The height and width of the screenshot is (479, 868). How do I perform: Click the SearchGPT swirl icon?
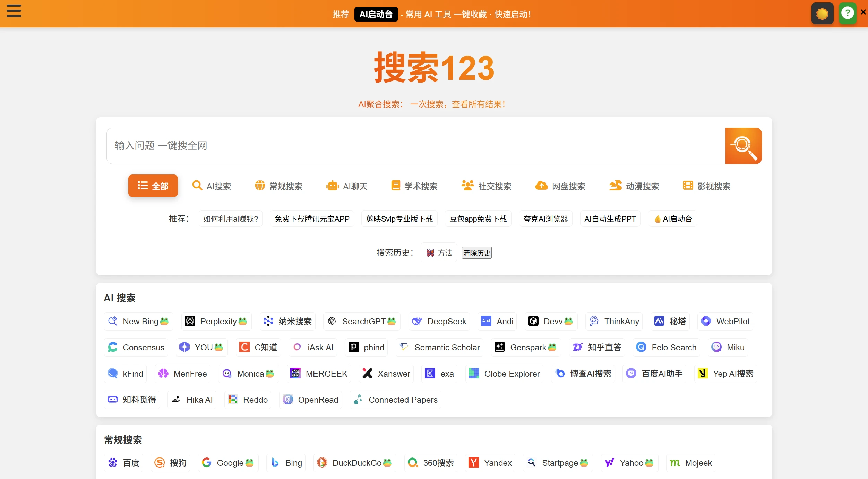332,321
